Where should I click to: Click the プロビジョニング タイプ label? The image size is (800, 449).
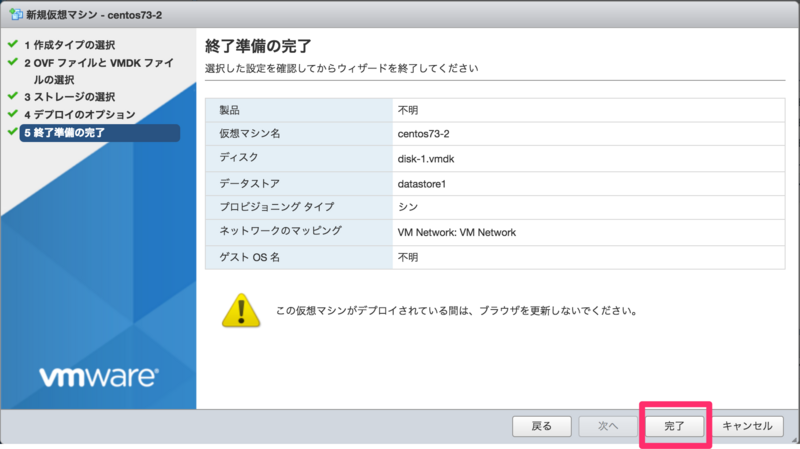[x=277, y=207]
